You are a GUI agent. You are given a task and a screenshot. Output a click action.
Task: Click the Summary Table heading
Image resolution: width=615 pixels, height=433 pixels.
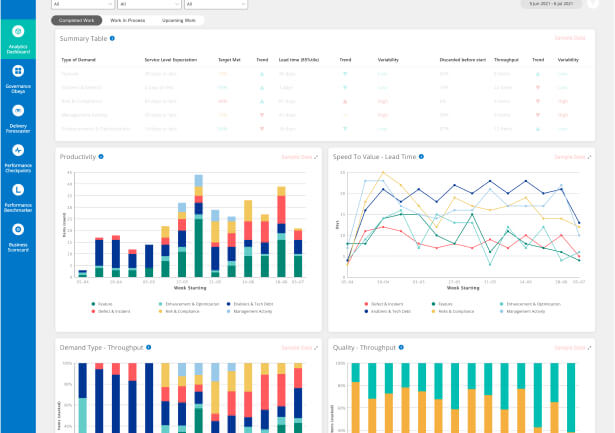click(83, 38)
